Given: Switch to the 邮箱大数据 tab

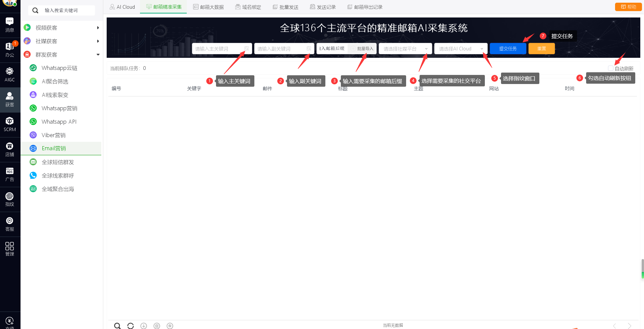Looking at the screenshot, I should click(208, 7).
